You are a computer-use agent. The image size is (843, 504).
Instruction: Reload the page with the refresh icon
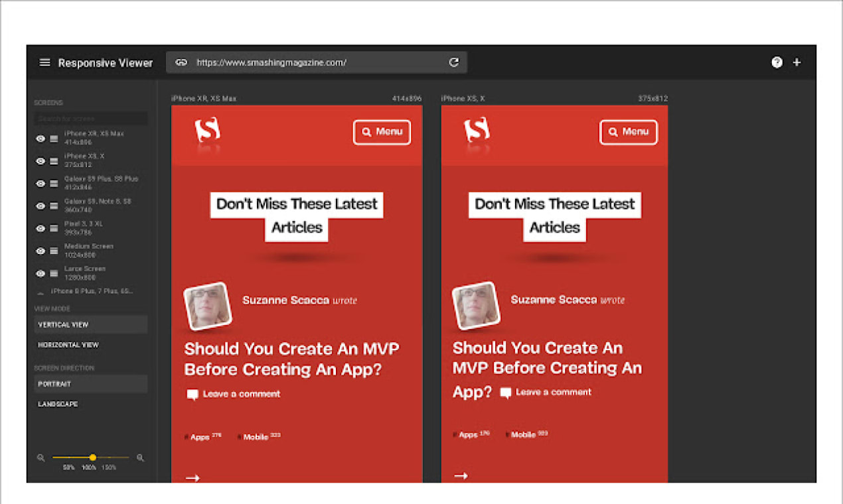pos(454,62)
